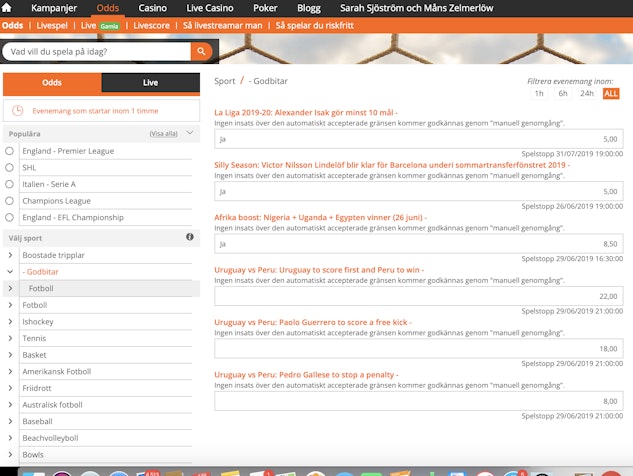Click the orange search magnifier button
This screenshot has width=633, height=476.
coord(203,51)
